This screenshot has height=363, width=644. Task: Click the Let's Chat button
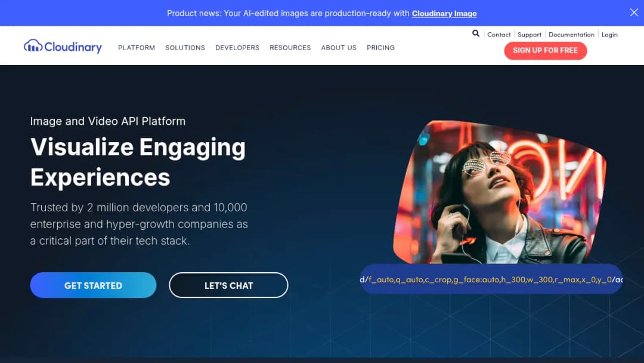point(228,285)
